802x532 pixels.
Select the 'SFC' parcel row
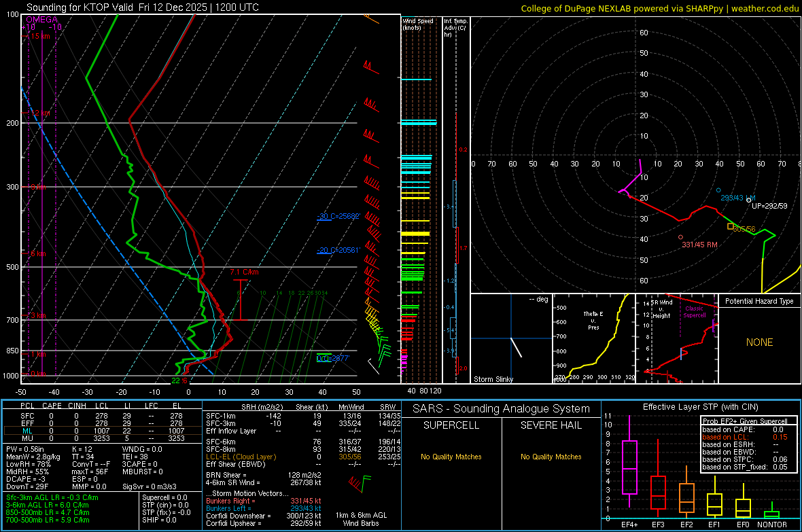pos(101,416)
